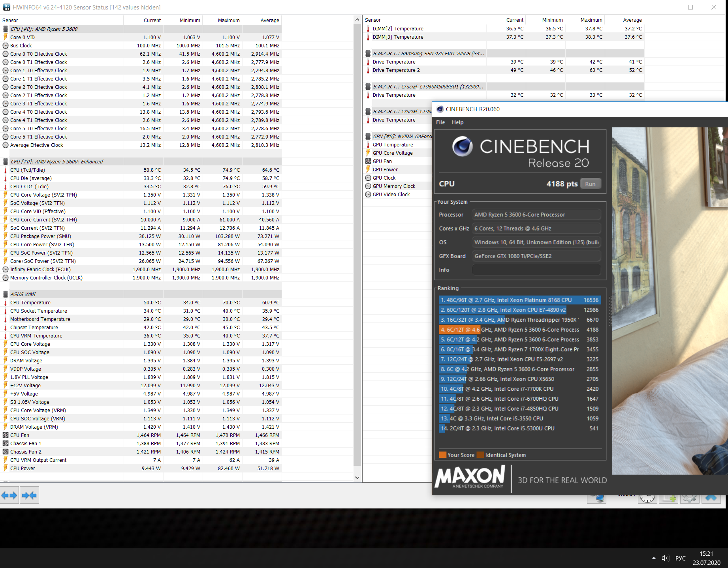Viewport: 728px width, 568px height.
Task: Click the thermometer icon beside DIMM[2] Temperature
Action: [368, 29]
